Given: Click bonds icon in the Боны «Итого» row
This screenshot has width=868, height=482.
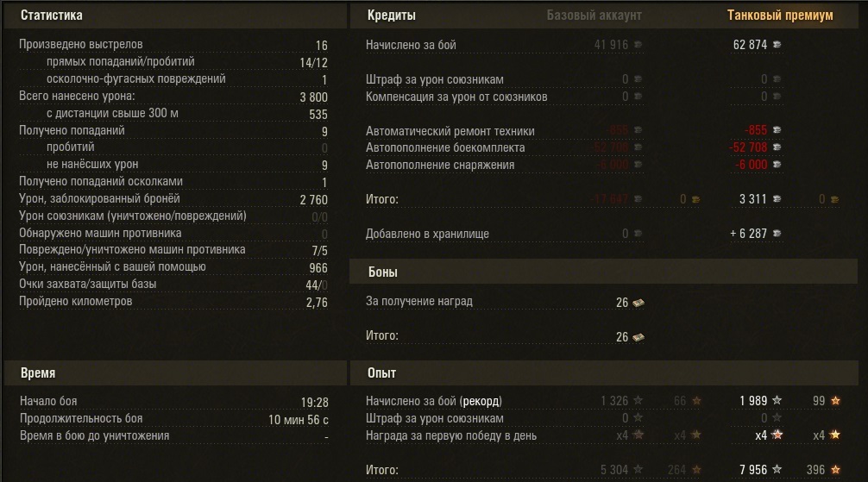Looking at the screenshot, I should point(638,337).
